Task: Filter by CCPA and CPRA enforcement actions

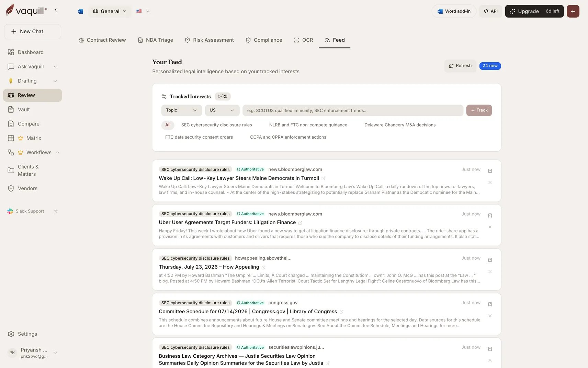Action: [x=288, y=137]
